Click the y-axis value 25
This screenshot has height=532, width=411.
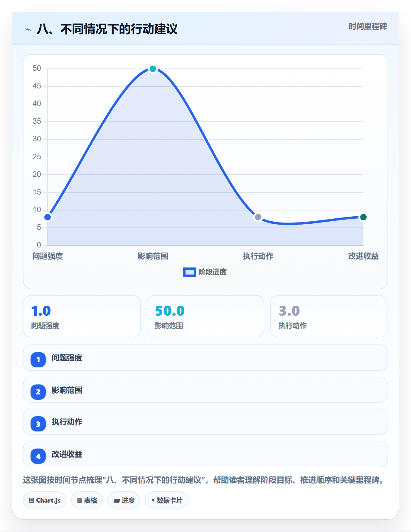[x=37, y=157]
